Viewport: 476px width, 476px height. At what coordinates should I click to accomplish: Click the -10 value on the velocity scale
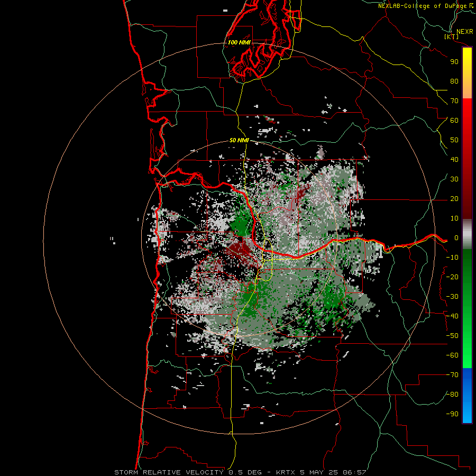tap(452, 258)
